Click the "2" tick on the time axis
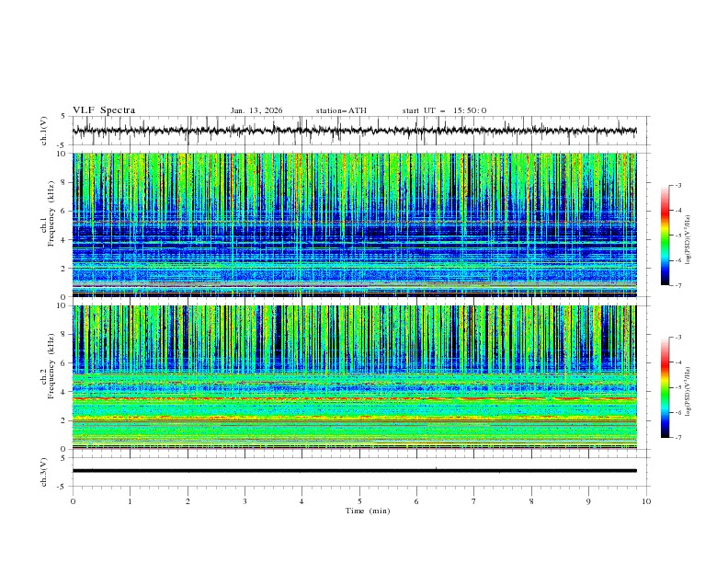Image resolution: width=728 pixels, height=563 pixels. pos(188,501)
